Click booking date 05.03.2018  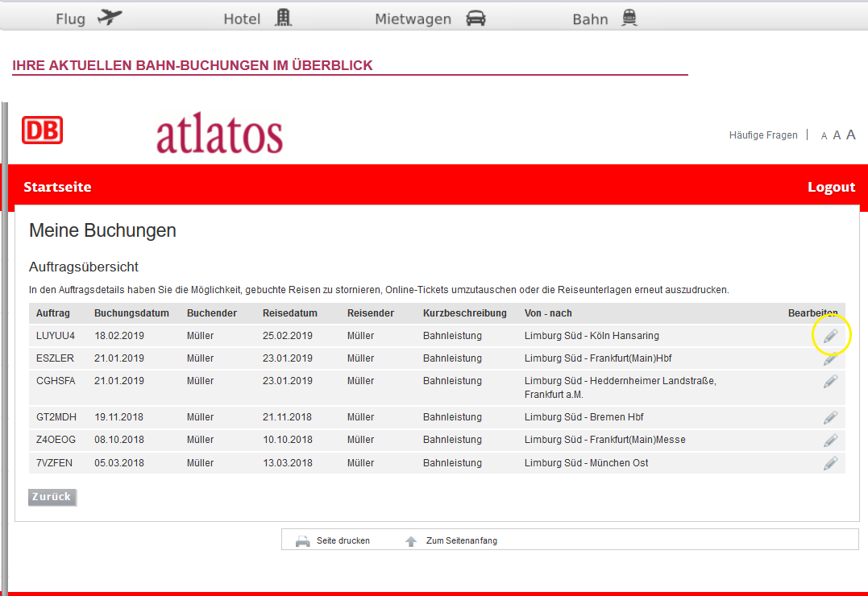[x=119, y=463]
